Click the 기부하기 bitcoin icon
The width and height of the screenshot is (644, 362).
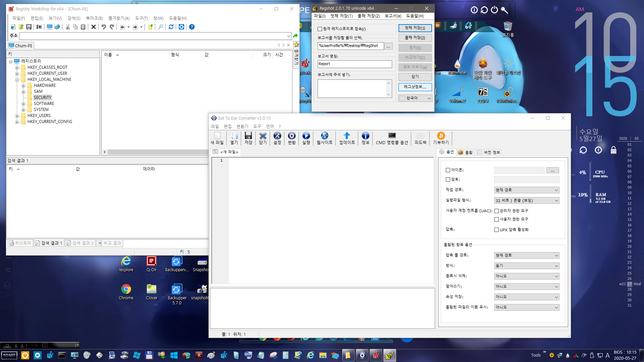point(441,138)
